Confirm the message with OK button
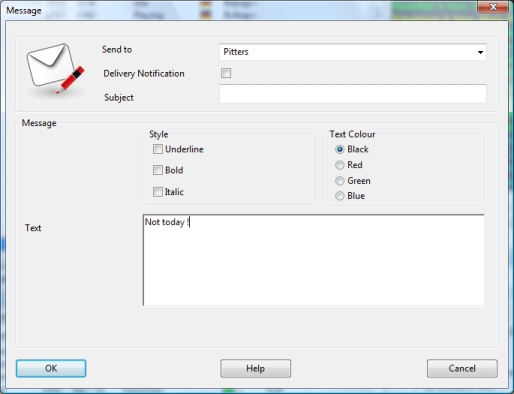 coord(51,368)
